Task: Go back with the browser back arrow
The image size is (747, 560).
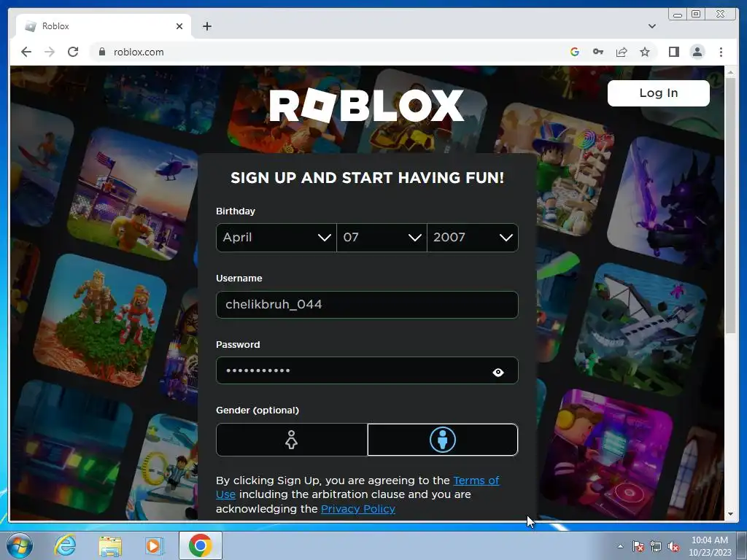Action: coord(26,52)
